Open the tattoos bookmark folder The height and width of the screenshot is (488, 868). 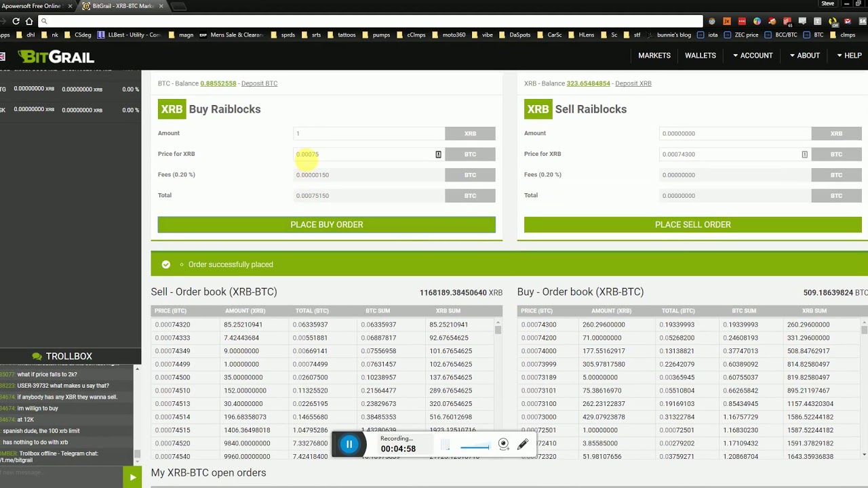pos(341,35)
